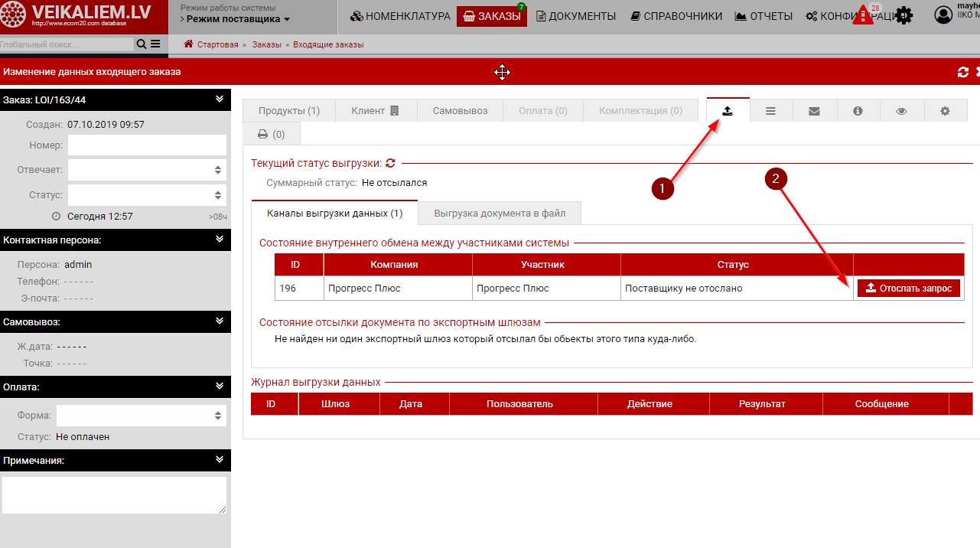Image resolution: width=980 pixels, height=548 pixels.
Task: Collapse the Контактная персона section
Action: click(220, 240)
